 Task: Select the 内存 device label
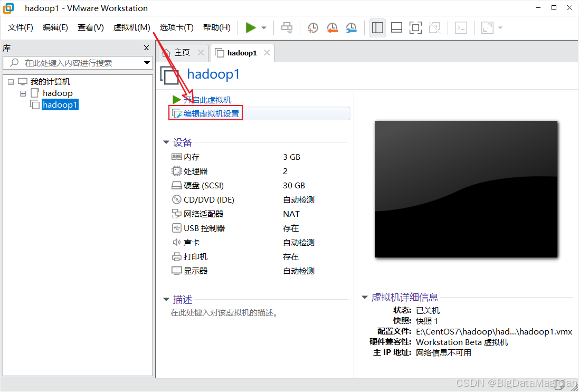coord(192,157)
